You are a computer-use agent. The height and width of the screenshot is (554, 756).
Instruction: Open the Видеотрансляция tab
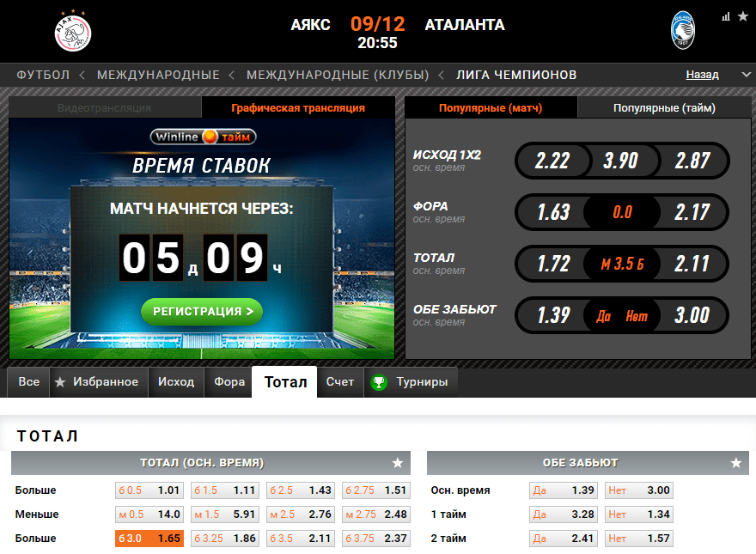point(105,107)
